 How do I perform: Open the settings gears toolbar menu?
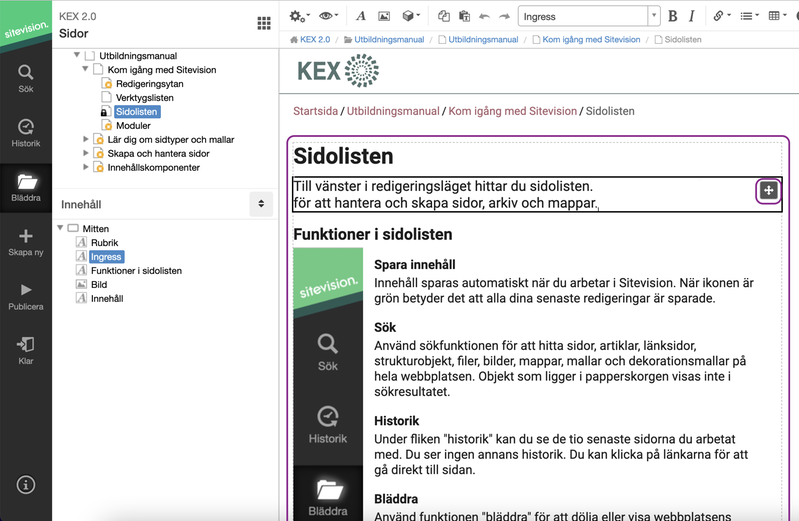click(298, 16)
